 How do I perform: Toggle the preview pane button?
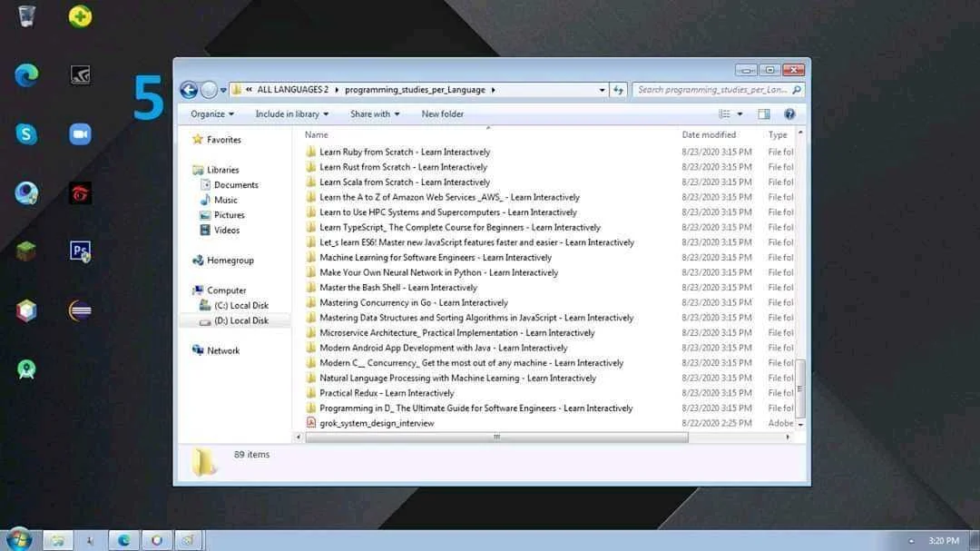764,113
